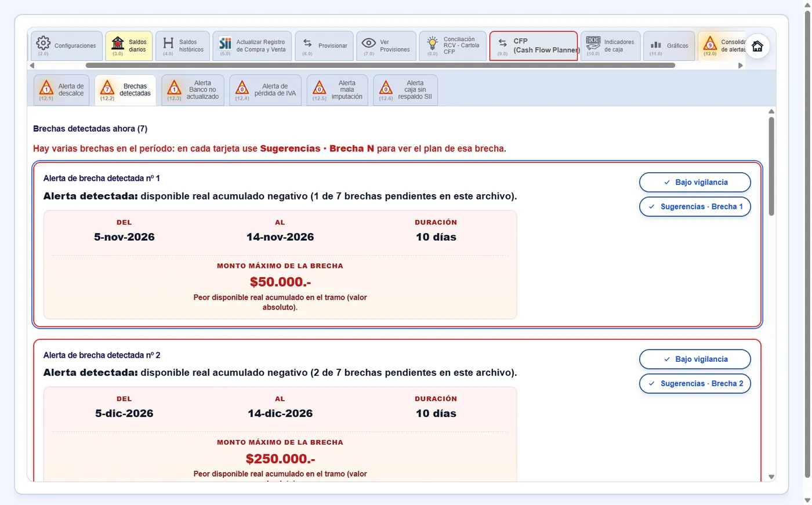This screenshot has height=505, width=812.
Task: Click the amount "$50.000.-"
Action: [280, 282]
